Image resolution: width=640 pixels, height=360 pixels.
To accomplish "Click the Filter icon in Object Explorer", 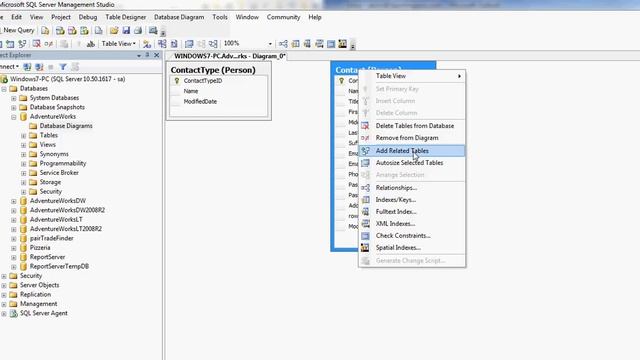I will click(x=63, y=67).
